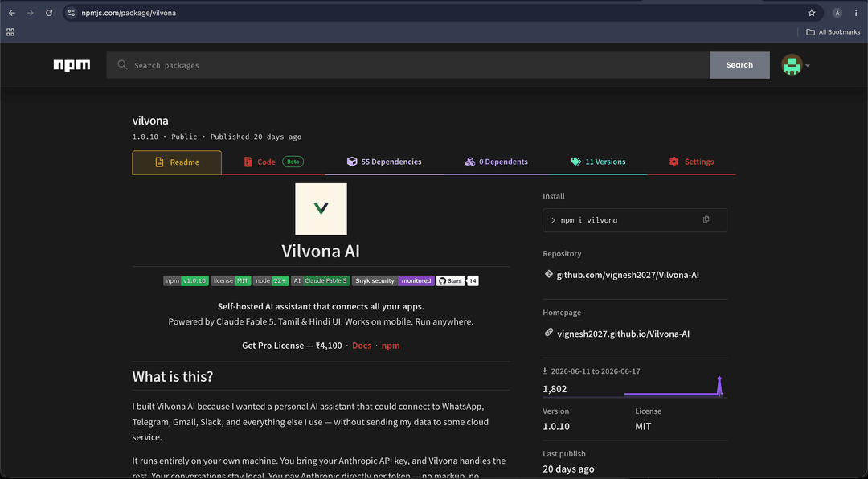Click the node 22+ badge
Viewport: 868px width, 479px height.
click(x=272, y=280)
